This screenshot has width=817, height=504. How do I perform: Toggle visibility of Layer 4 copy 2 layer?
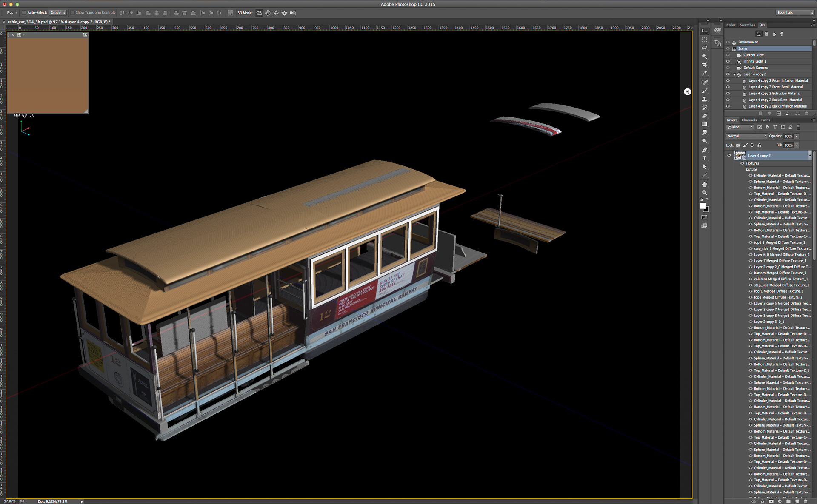pyautogui.click(x=729, y=155)
